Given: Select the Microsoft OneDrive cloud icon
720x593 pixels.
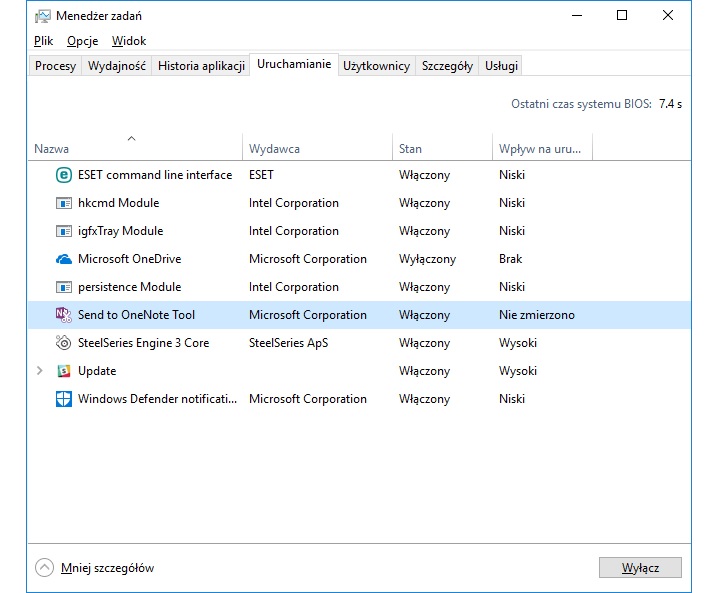Looking at the screenshot, I should coord(64,259).
